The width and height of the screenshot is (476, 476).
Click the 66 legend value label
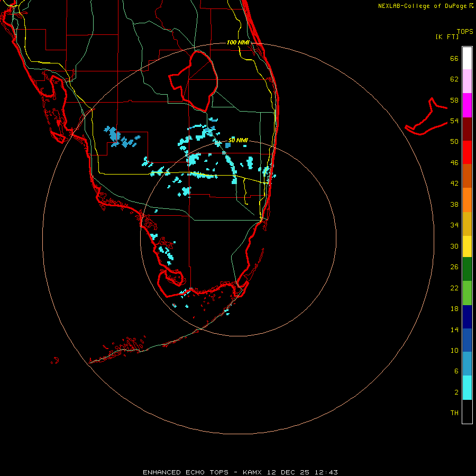[454, 58]
